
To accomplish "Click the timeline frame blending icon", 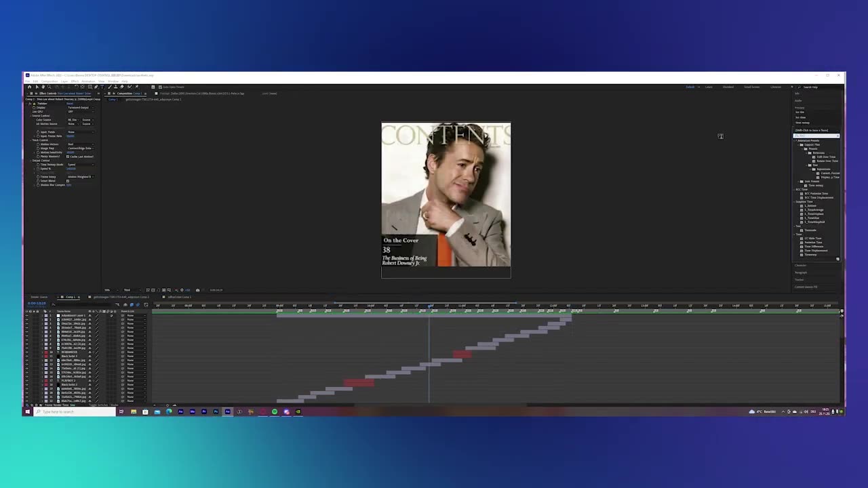I will tap(132, 305).
